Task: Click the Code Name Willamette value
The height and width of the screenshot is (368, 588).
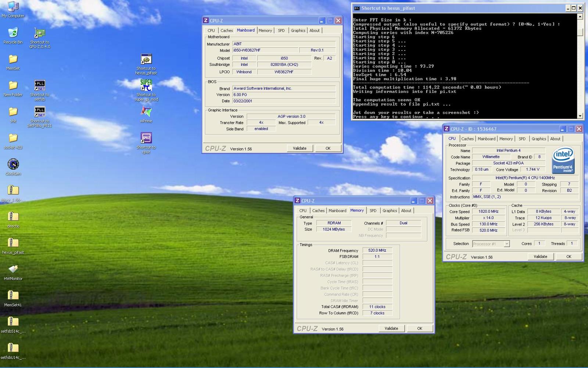Action: click(x=491, y=157)
